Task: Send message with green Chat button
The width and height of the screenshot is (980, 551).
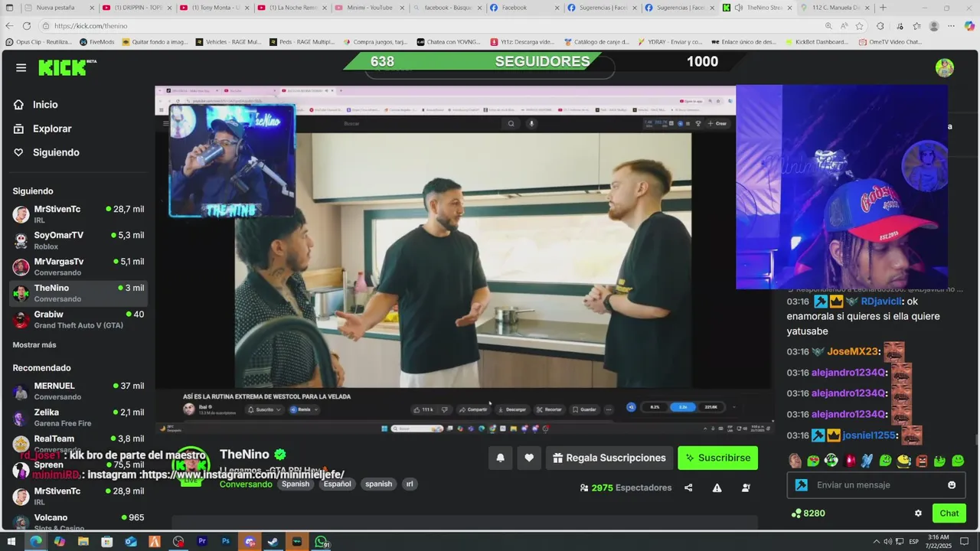Action: point(949,513)
